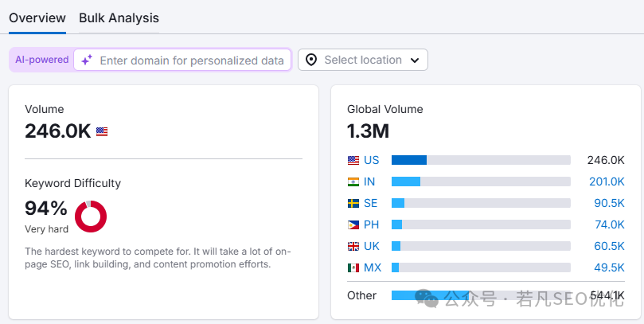Expand the location chevron arrow

415,61
